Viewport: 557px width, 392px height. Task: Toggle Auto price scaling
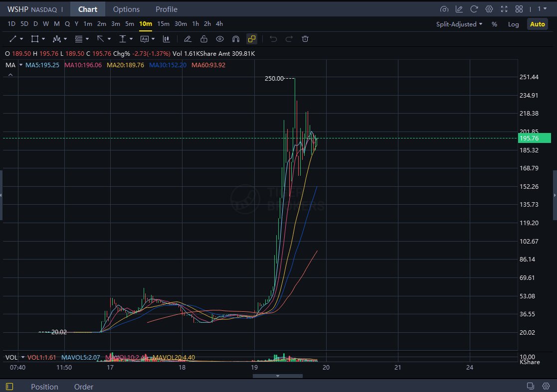tap(538, 23)
